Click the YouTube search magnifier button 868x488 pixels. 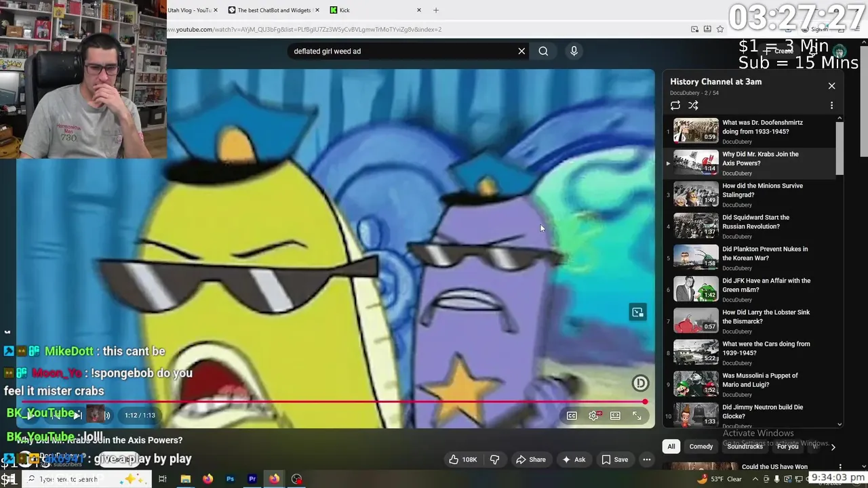coord(543,51)
